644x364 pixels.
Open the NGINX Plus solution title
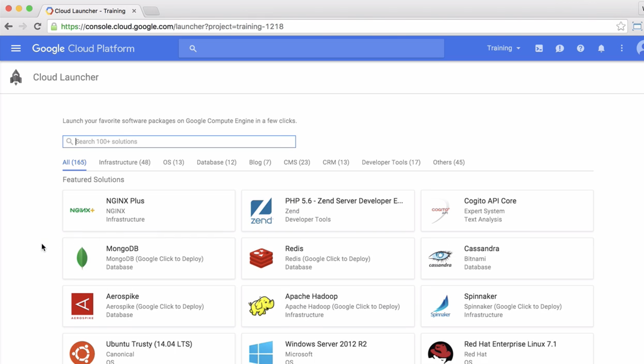tap(125, 201)
